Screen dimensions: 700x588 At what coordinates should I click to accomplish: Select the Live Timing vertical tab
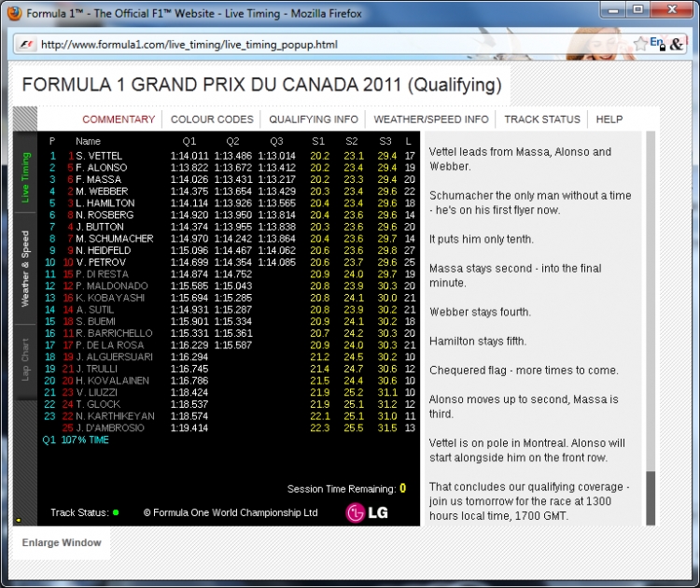point(25,177)
